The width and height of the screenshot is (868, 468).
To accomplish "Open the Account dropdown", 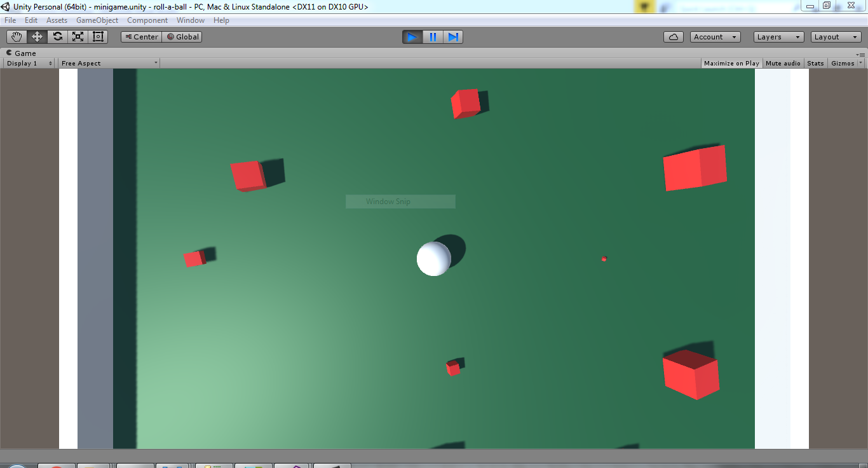I will tap(715, 37).
